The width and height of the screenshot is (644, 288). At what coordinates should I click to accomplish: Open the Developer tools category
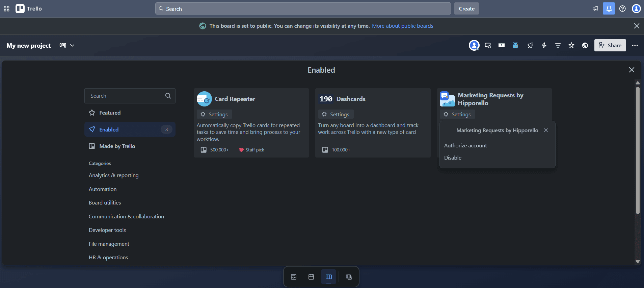pyautogui.click(x=107, y=230)
